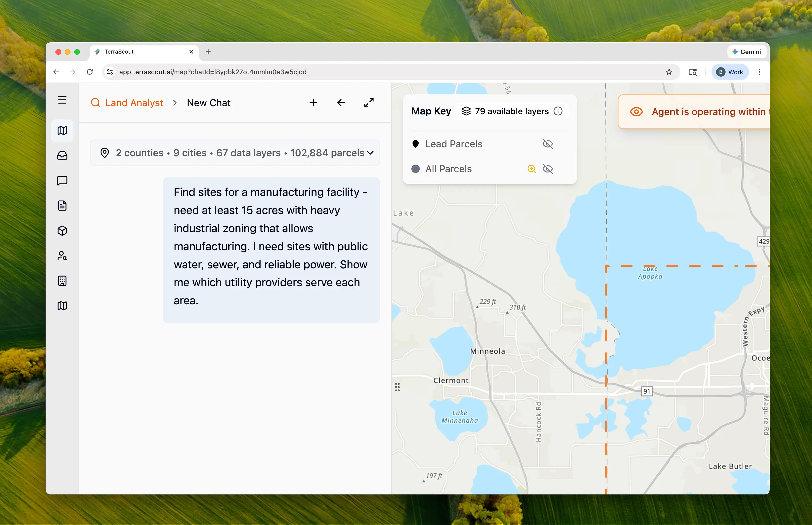Expand the counties and parcels summary dropdown
This screenshot has width=812, height=525.
tap(370, 153)
